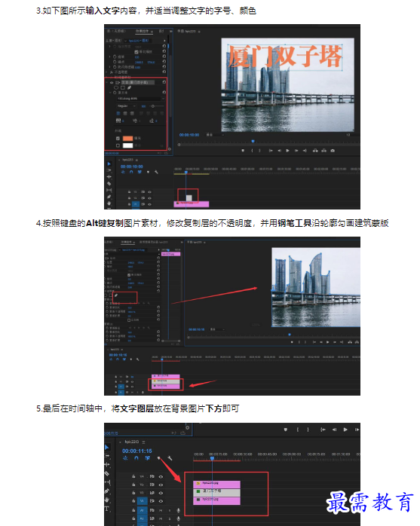Open timeline wrench settings in step 5 screenshot
420x526 pixels.
click(170, 458)
